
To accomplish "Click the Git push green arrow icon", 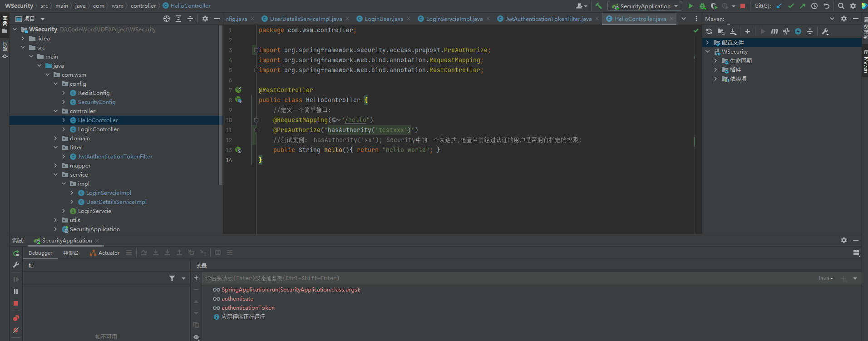I will pos(802,6).
